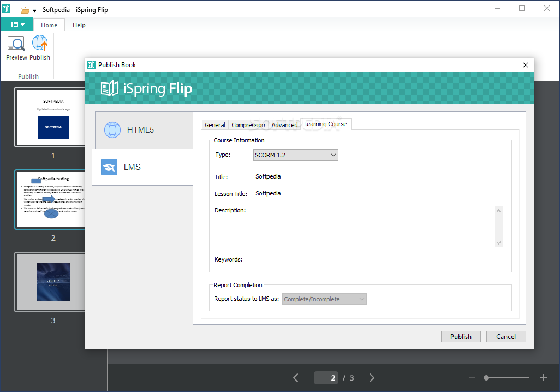The width and height of the screenshot is (560, 392).
Task: Maximize the iSpring Flip window
Action: click(x=522, y=9)
